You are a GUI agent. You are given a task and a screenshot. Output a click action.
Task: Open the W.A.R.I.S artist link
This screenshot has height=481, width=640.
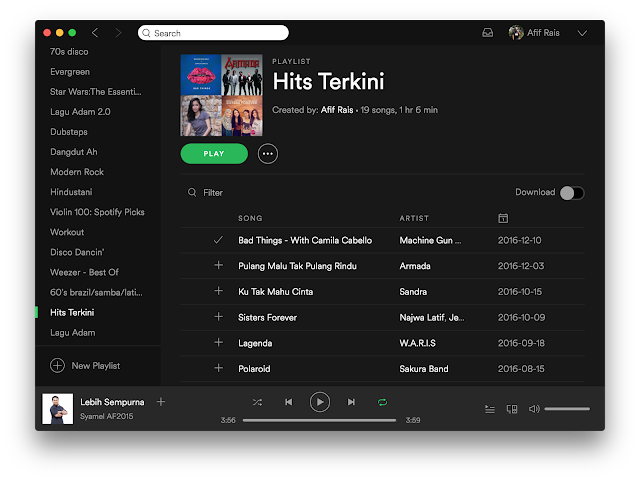(417, 343)
